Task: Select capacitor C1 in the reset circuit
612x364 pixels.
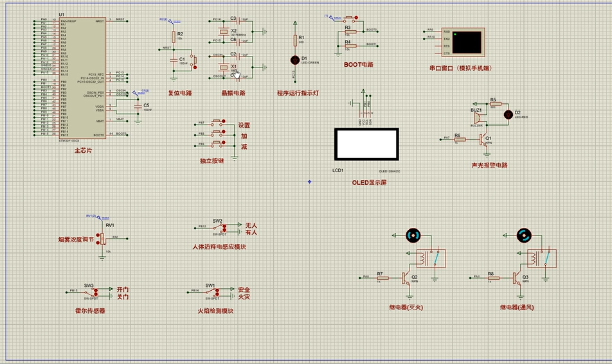Action: 174,60
